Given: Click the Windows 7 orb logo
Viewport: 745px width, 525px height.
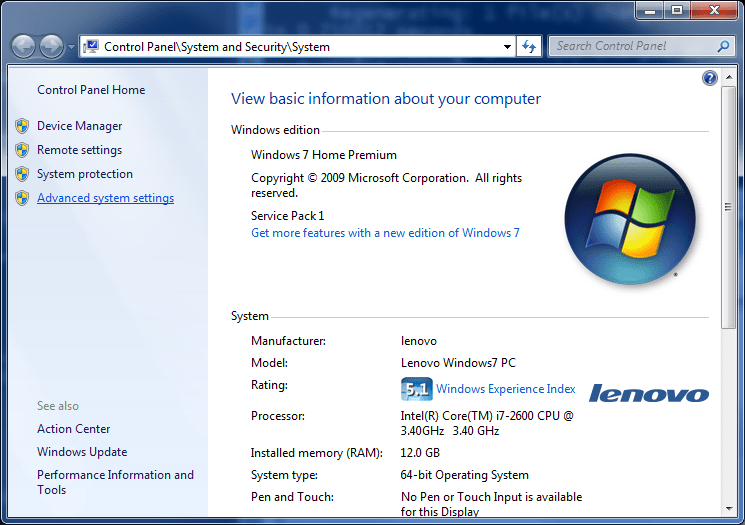Looking at the screenshot, I should tap(630, 219).
